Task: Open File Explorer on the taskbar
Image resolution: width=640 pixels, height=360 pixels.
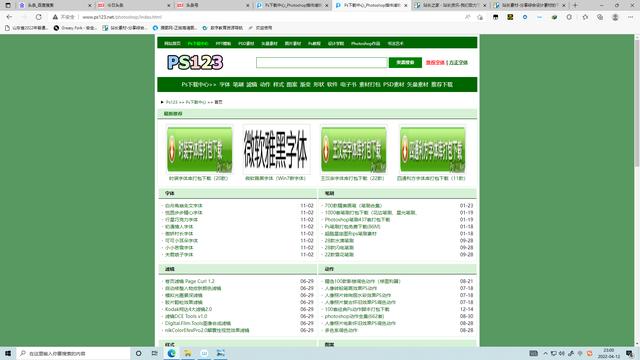Action: (188, 353)
